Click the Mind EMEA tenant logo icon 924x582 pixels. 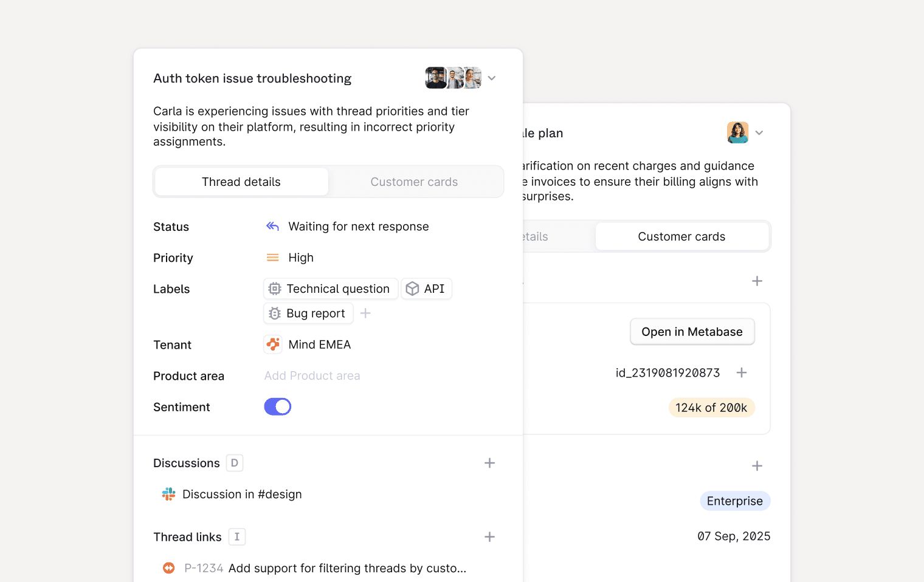point(273,344)
